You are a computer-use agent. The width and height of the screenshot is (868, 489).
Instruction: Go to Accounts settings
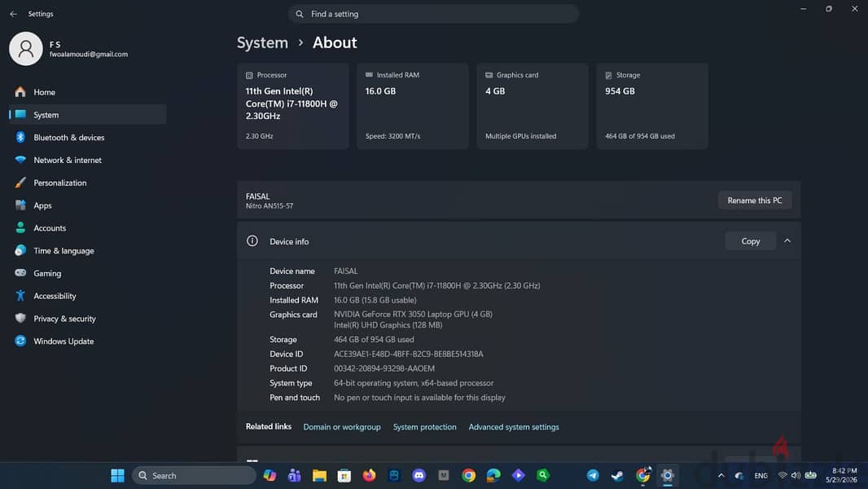click(x=87, y=228)
